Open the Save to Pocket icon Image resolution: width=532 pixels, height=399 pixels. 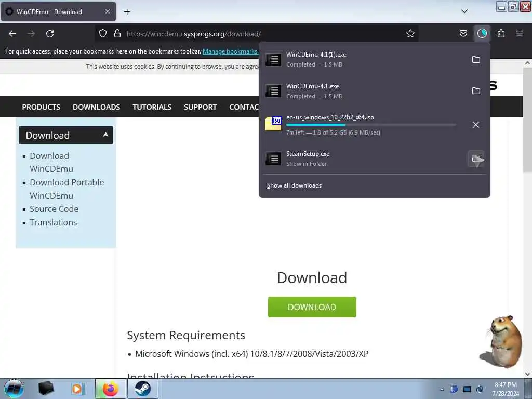pos(463,33)
